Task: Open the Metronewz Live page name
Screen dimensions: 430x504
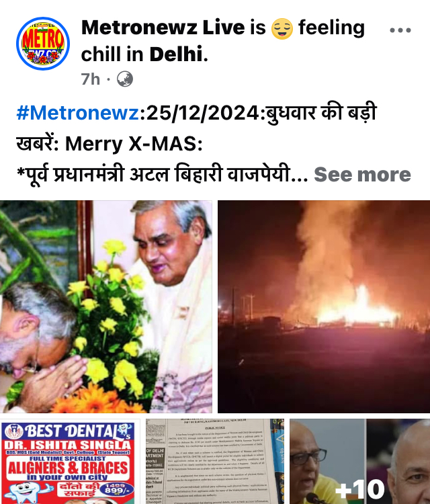Action: point(163,28)
